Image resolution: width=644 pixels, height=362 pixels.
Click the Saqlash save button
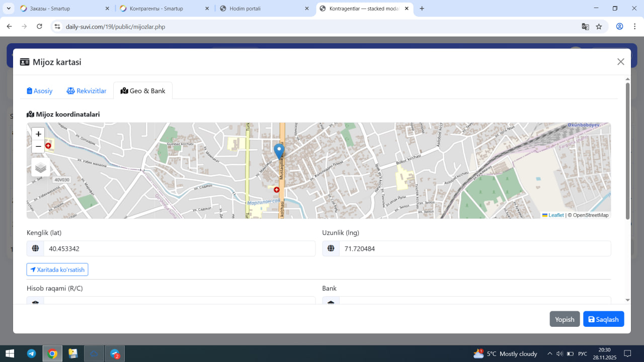click(x=603, y=319)
